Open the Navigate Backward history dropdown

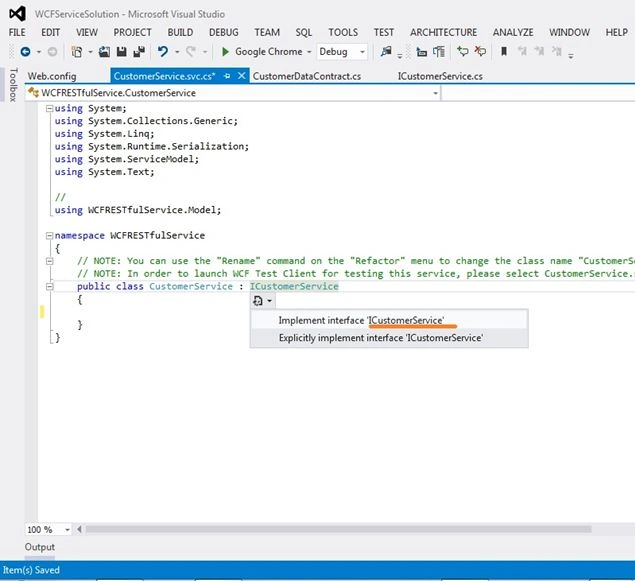click(39, 52)
